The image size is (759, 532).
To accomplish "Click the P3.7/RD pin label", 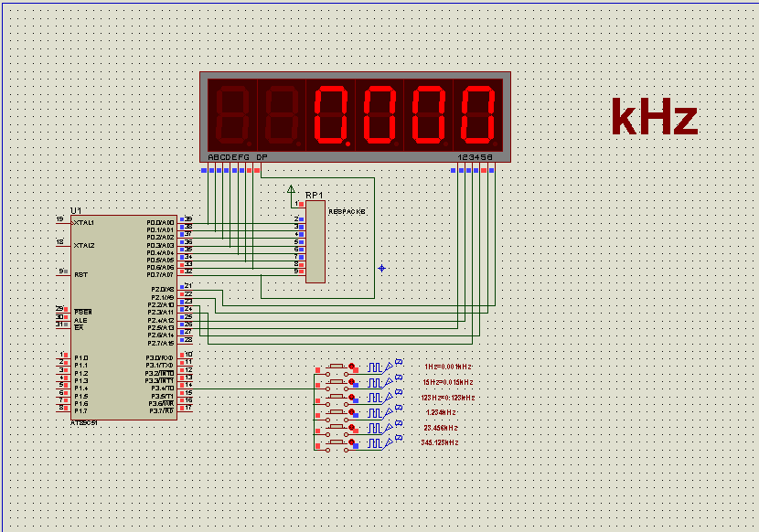I will pyautogui.click(x=161, y=411).
